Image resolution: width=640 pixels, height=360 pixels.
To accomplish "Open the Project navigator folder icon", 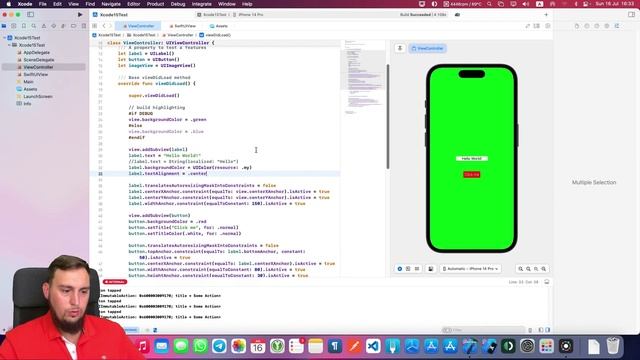I will click(x=4, y=26).
